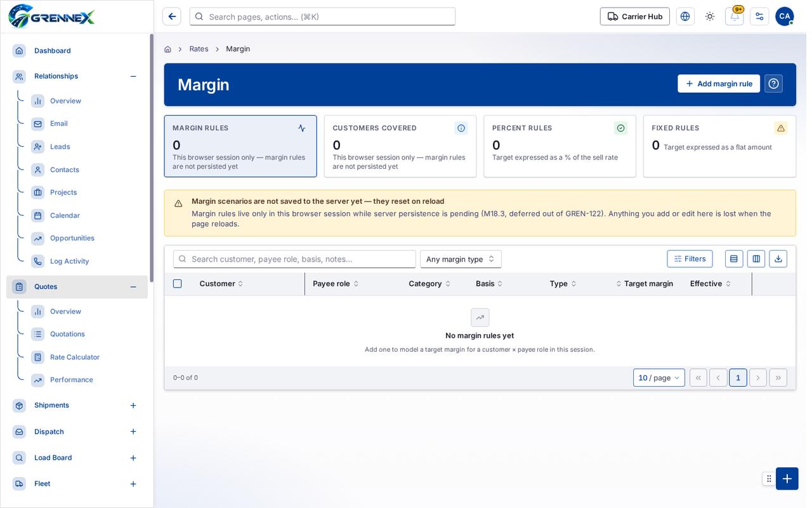Open the Any margin type dropdown
This screenshot has width=812, height=508.
pos(461,259)
